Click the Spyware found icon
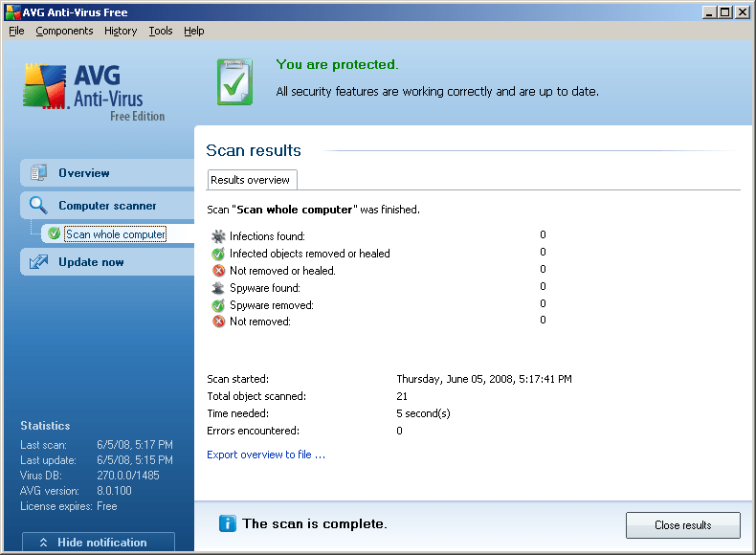The image size is (756, 555). click(218, 288)
